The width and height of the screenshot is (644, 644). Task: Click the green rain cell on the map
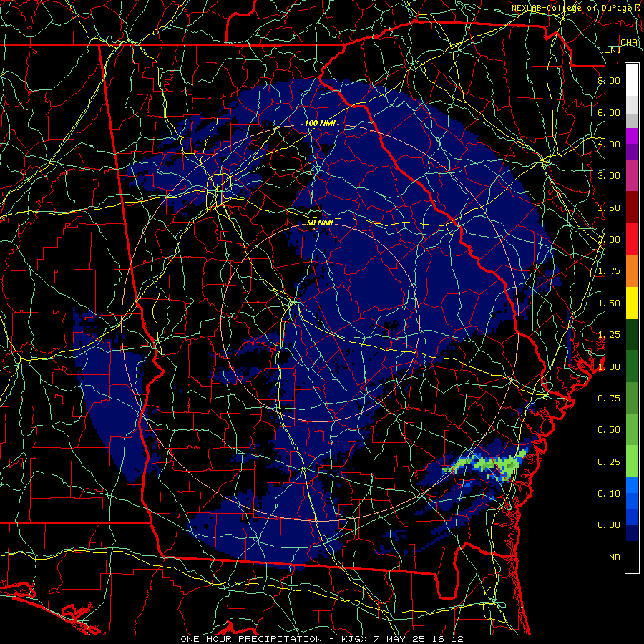tap(487, 464)
